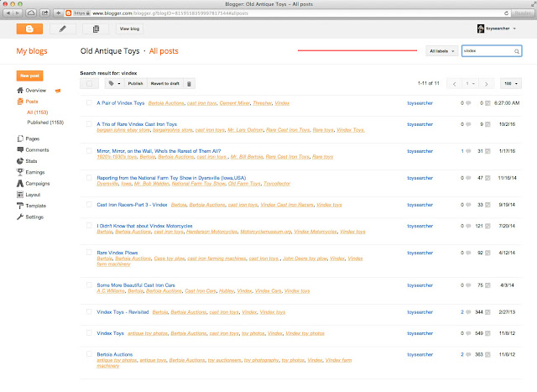Open Campaigns in the sidebar
Screen dimensions: 537x392
[x=37, y=184]
